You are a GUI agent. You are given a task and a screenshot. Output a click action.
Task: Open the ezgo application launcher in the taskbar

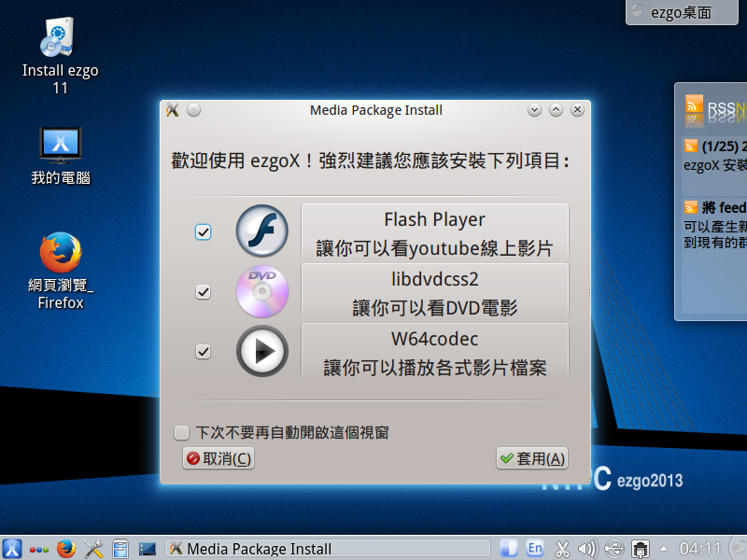(12, 549)
